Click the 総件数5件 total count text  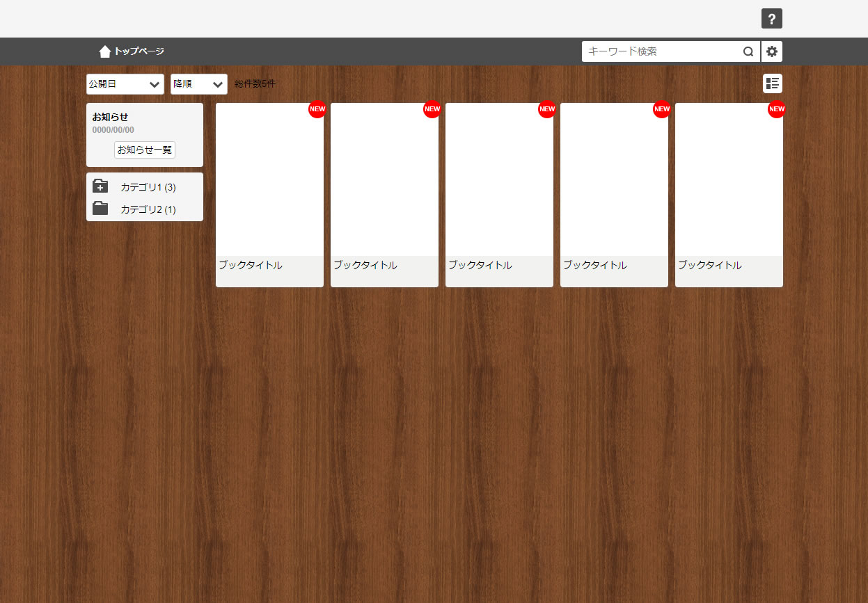pyautogui.click(x=255, y=84)
